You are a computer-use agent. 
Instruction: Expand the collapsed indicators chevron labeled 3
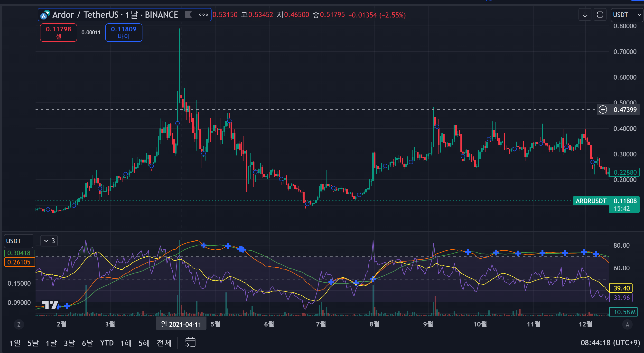point(49,241)
